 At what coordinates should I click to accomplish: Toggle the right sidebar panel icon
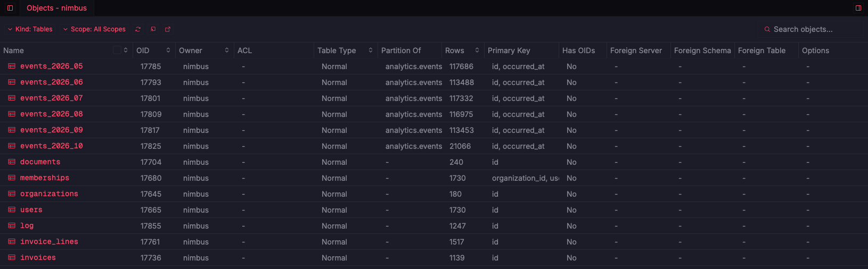click(858, 8)
